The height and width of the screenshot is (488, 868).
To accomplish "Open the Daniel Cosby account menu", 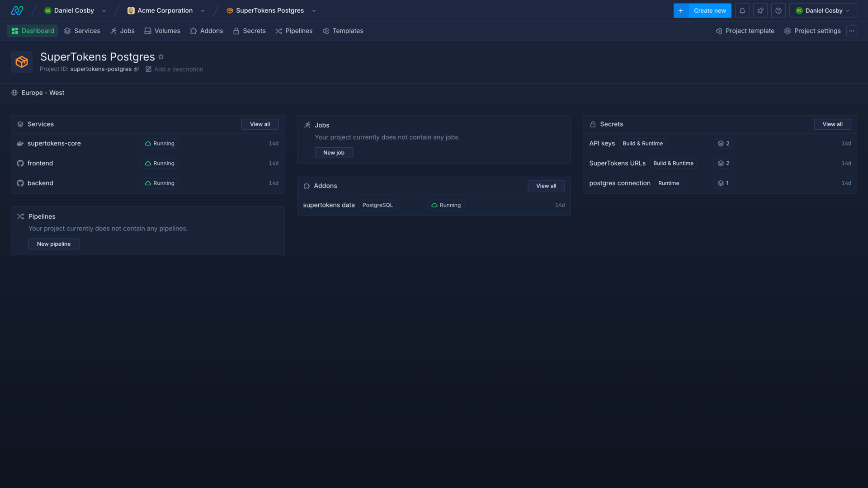I will [x=823, y=10].
